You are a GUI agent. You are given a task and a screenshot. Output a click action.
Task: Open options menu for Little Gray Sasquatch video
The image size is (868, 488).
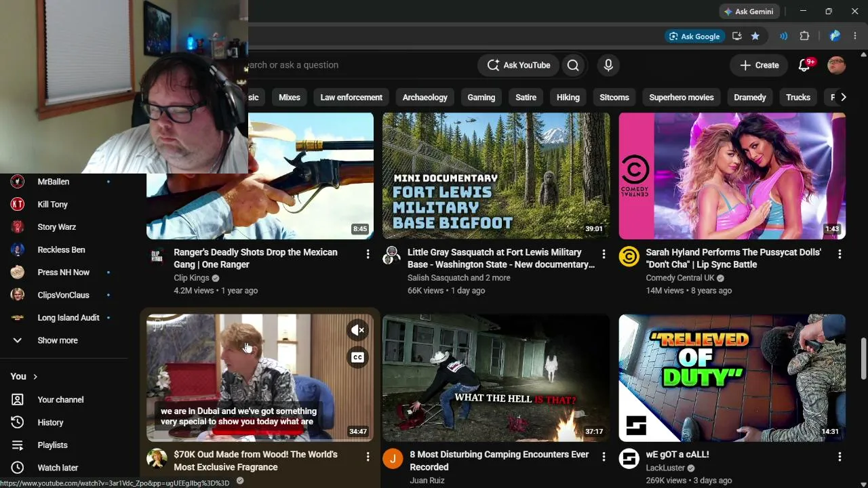604,254
